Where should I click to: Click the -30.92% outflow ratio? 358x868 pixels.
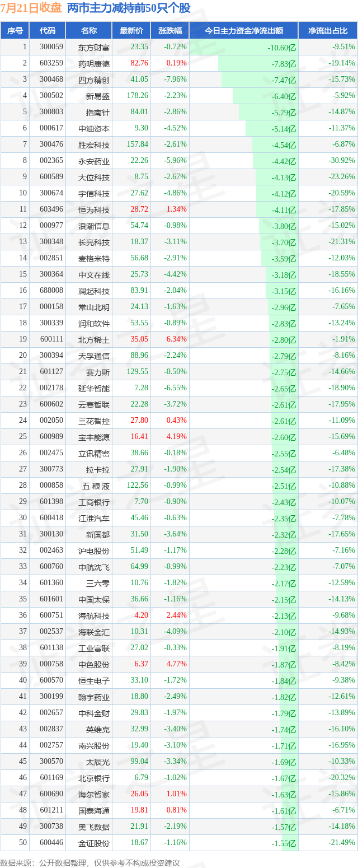[343, 161]
